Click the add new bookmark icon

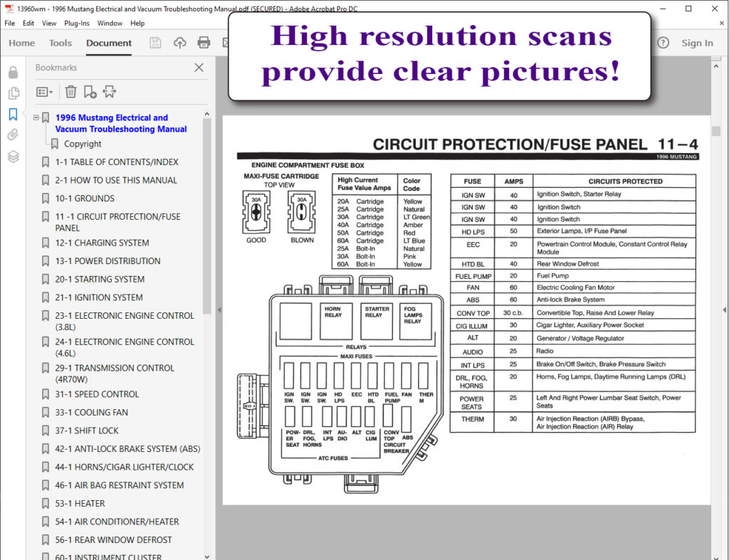(90, 92)
